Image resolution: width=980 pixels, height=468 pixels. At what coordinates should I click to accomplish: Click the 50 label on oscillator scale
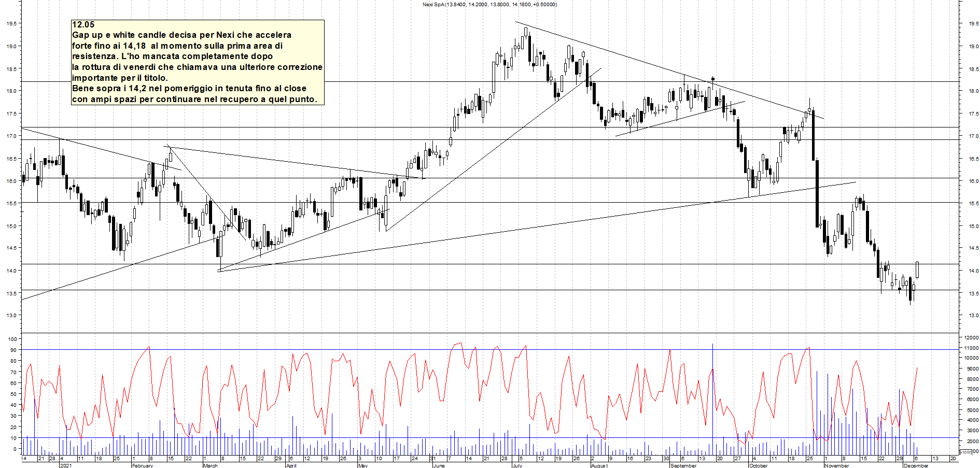point(13,394)
